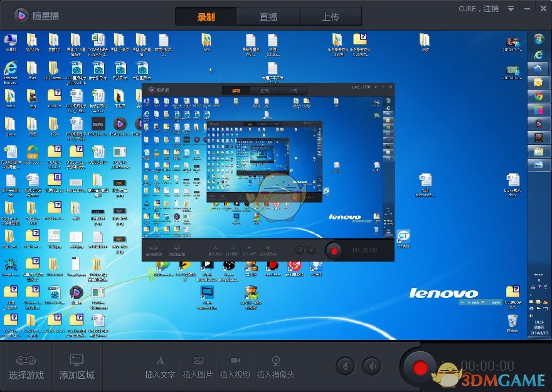Click the 注销 logout link

pos(491,9)
